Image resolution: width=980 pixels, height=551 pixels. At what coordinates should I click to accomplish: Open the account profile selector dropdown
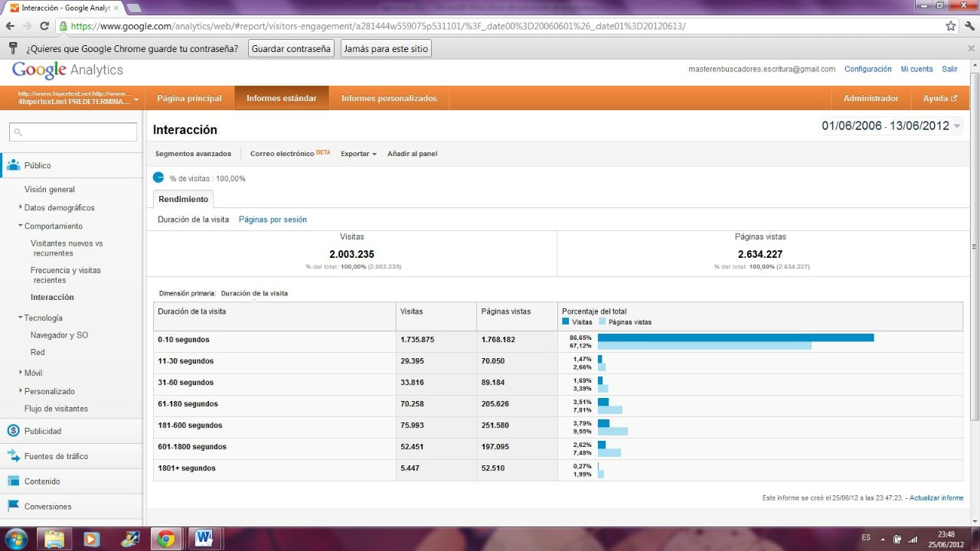click(x=136, y=99)
